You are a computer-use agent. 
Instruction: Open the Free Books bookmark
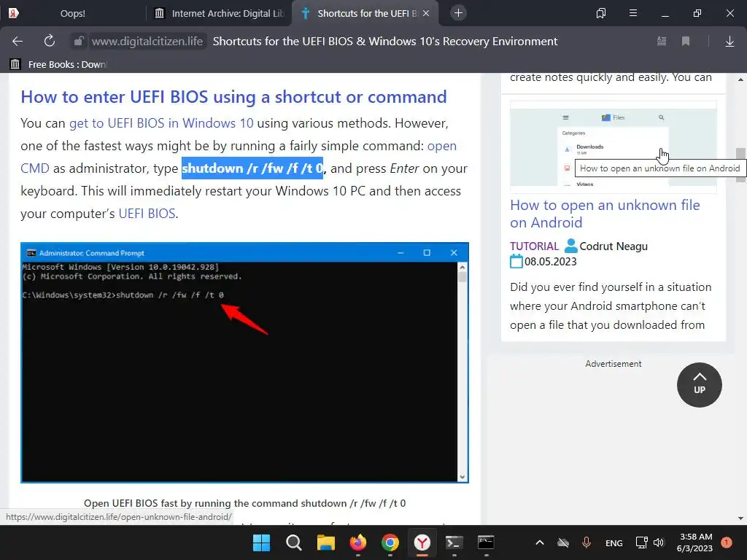(x=60, y=64)
